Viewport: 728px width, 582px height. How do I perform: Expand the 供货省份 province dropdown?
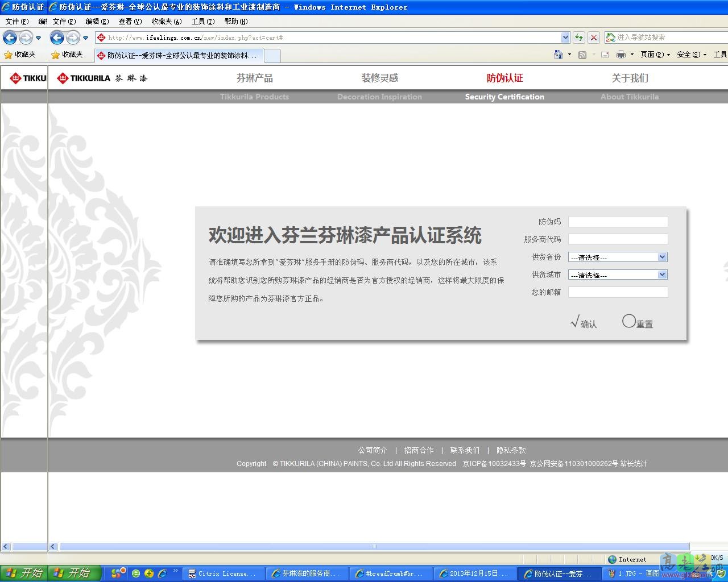662,257
